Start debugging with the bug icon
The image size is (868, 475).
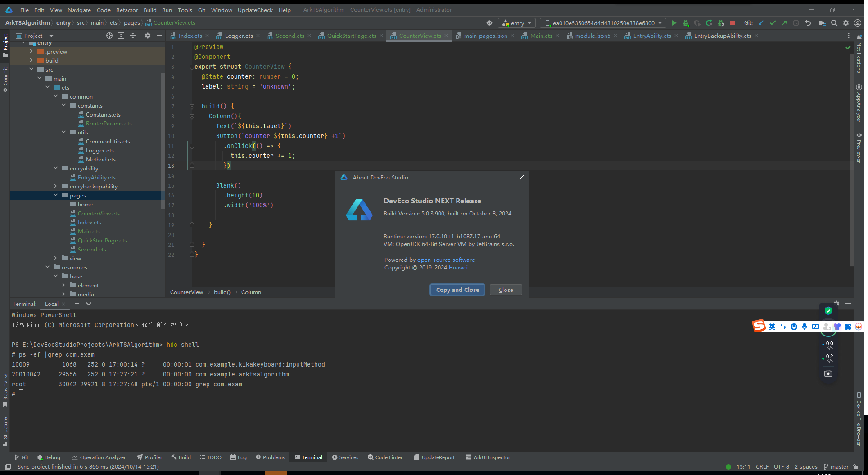tap(686, 23)
